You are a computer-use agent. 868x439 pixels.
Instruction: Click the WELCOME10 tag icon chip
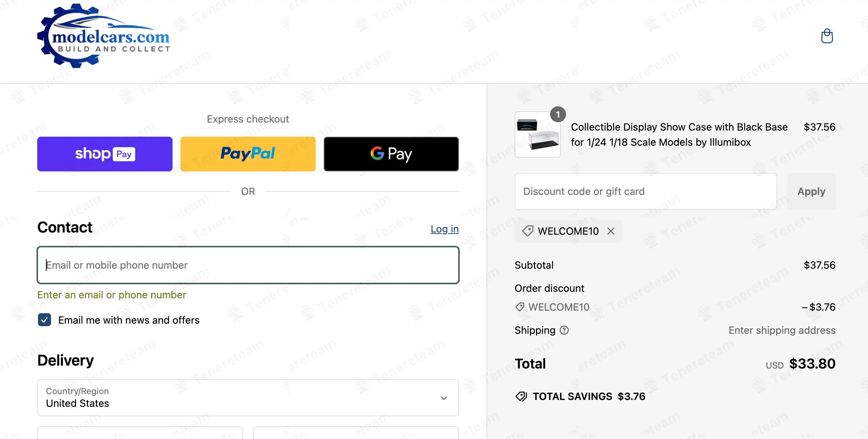click(x=528, y=231)
